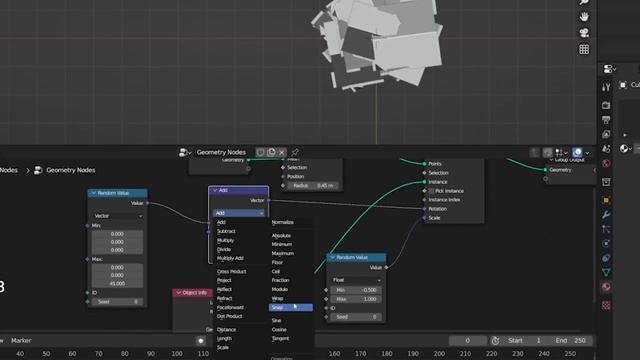Viewport: 640px width, 360px height.
Task: Collapse the Add vector math node
Action: pos(215,190)
